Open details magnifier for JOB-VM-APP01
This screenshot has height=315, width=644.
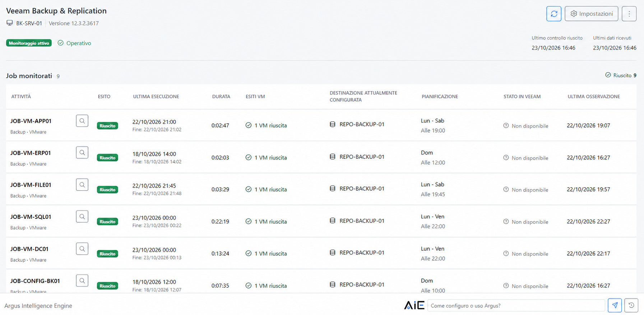pos(82,121)
